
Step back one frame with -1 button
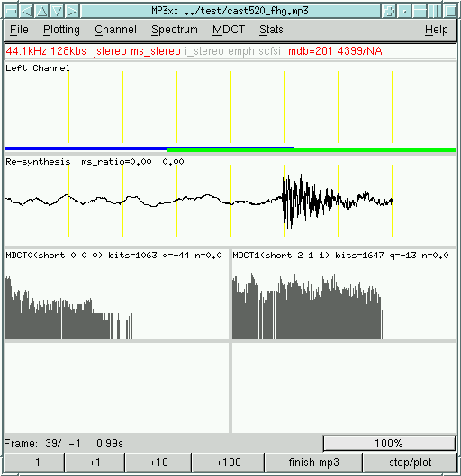pyautogui.click(x=34, y=463)
